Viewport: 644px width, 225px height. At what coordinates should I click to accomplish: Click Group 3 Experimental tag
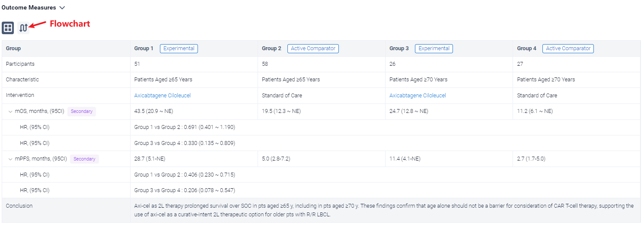pyautogui.click(x=434, y=48)
